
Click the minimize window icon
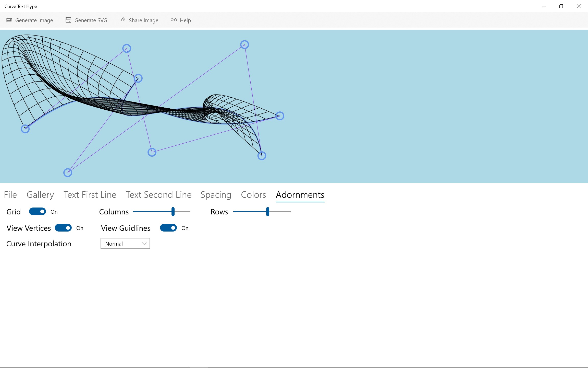[x=544, y=6]
